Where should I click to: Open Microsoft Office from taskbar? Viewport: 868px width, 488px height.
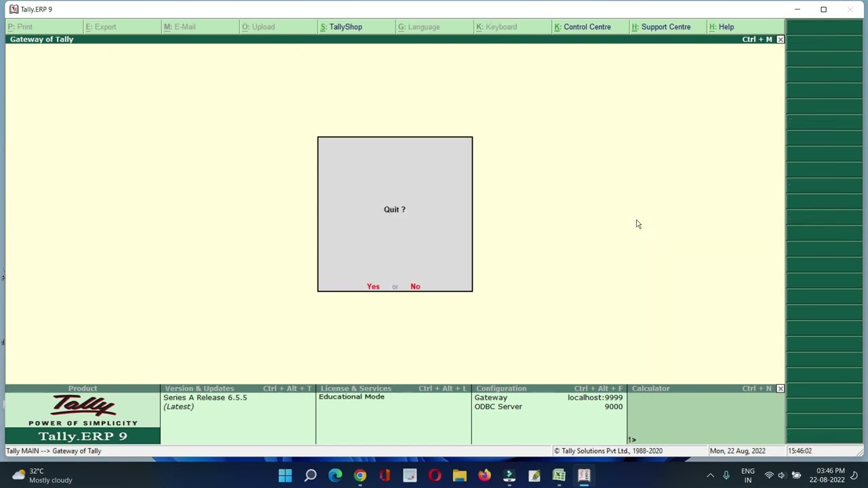pos(384,476)
